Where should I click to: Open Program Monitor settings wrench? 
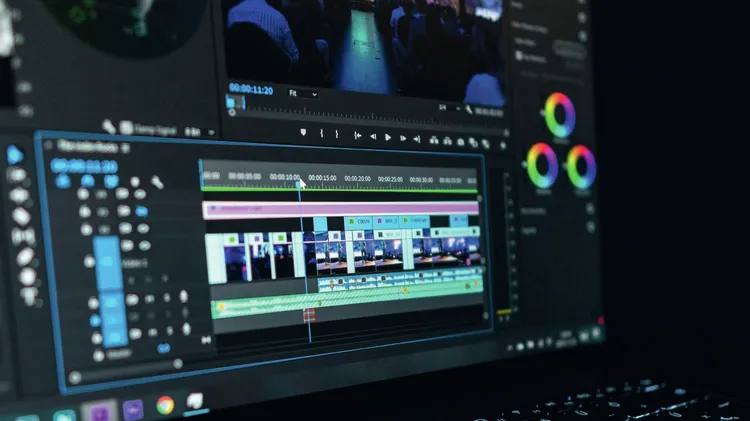[x=469, y=110]
